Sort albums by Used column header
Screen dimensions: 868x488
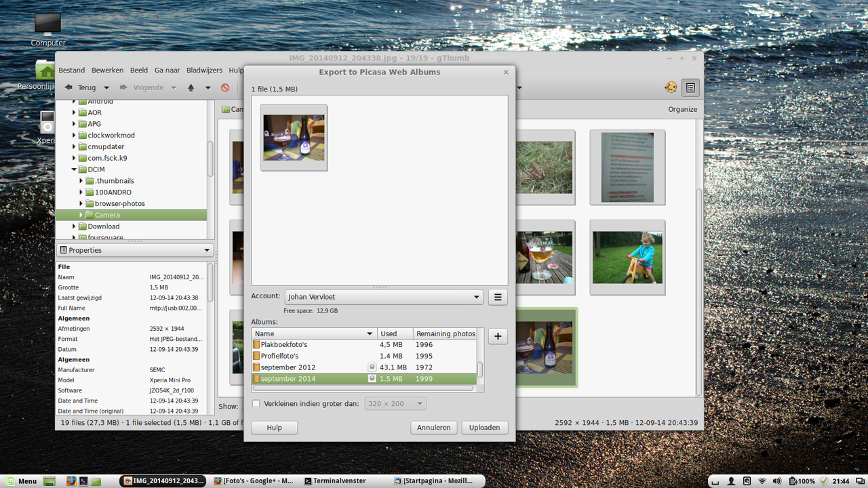coord(395,333)
